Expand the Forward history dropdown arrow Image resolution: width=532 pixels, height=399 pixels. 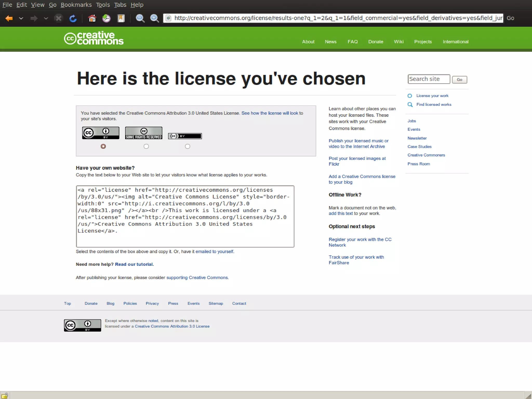(46, 18)
